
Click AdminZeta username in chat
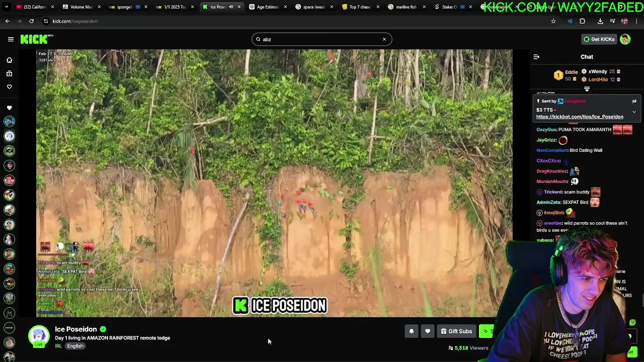tap(548, 202)
